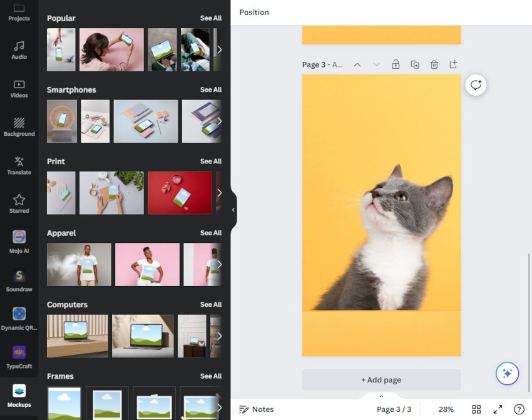The height and width of the screenshot is (420, 532).
Task: Select the red background print mockup thumbnail
Action: pyautogui.click(x=180, y=193)
